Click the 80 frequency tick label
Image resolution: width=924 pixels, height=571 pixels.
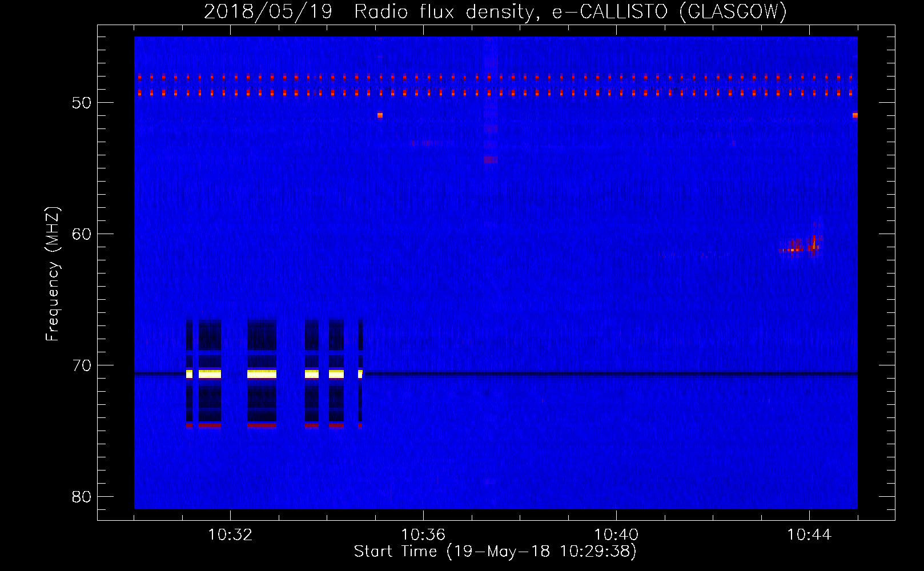click(x=82, y=497)
